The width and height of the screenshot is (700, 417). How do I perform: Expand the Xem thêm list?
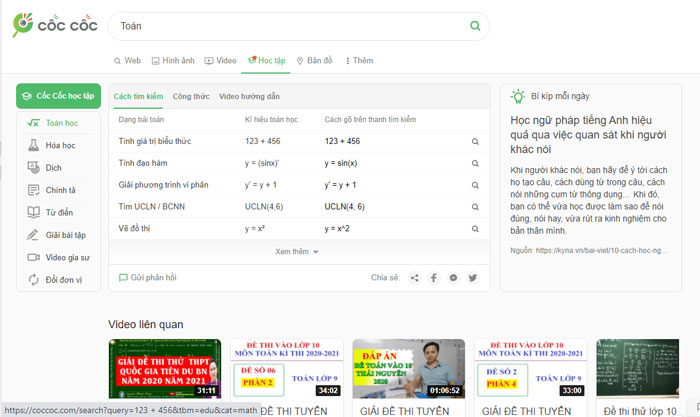click(297, 252)
